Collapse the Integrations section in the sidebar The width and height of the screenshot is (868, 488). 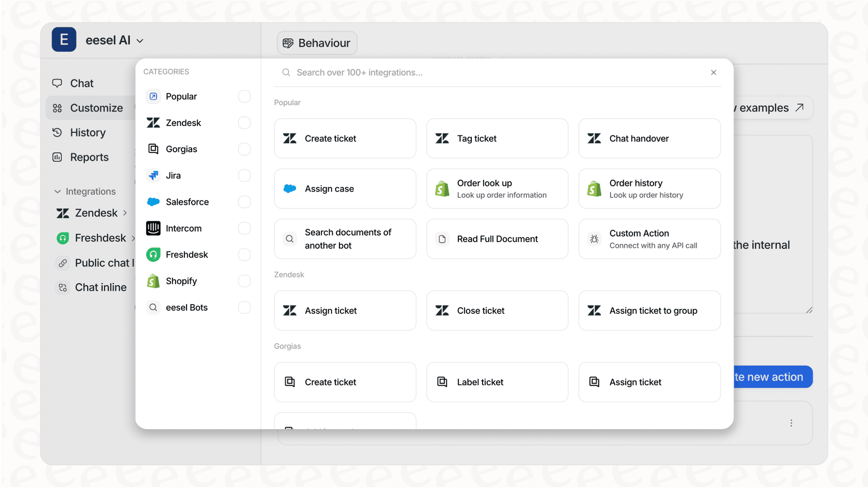pos(58,191)
